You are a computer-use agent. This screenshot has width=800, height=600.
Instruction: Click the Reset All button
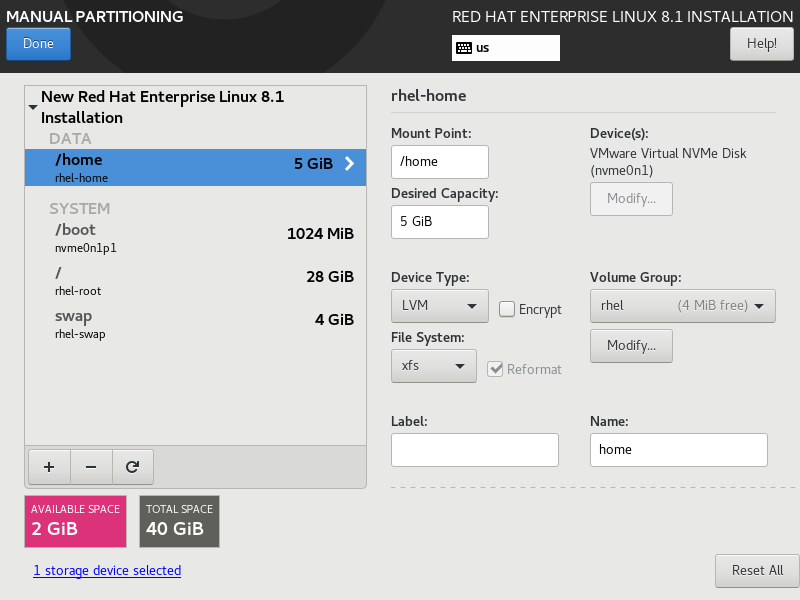tap(757, 570)
